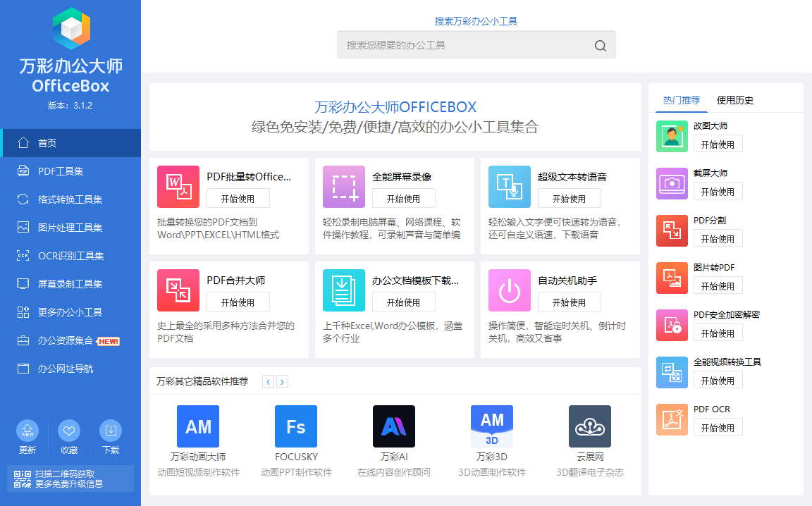Select the 格式转换工具集 sidebar icon
Viewport: 812px width, 506px height.
click(x=22, y=199)
